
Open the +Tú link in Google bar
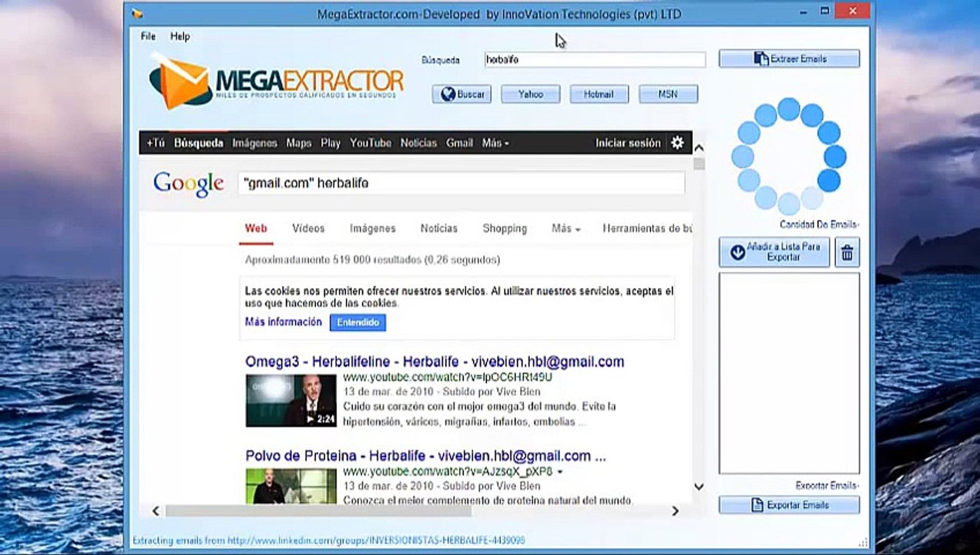click(156, 143)
